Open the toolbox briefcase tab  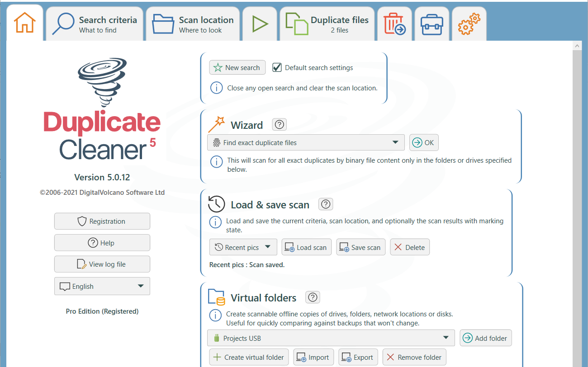click(432, 24)
